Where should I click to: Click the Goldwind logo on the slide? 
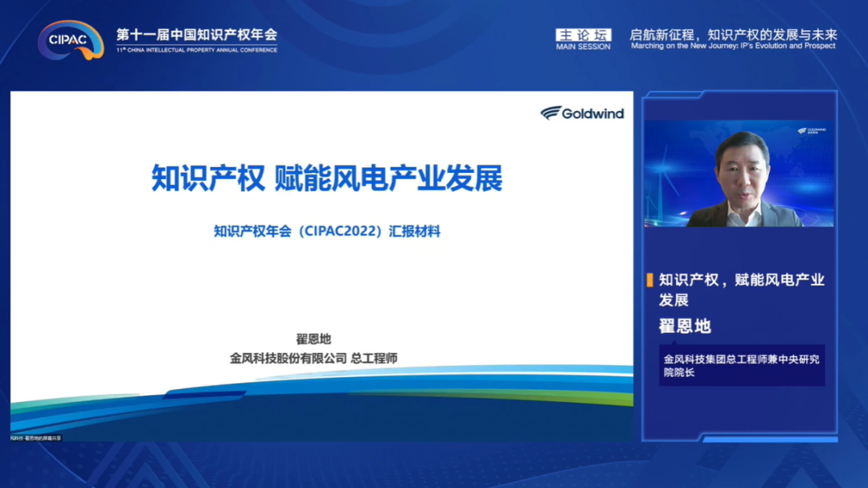pos(582,113)
